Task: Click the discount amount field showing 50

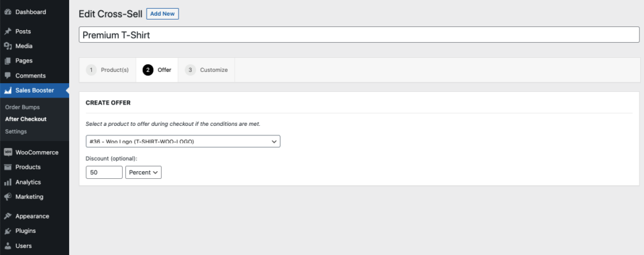Action: [104, 173]
